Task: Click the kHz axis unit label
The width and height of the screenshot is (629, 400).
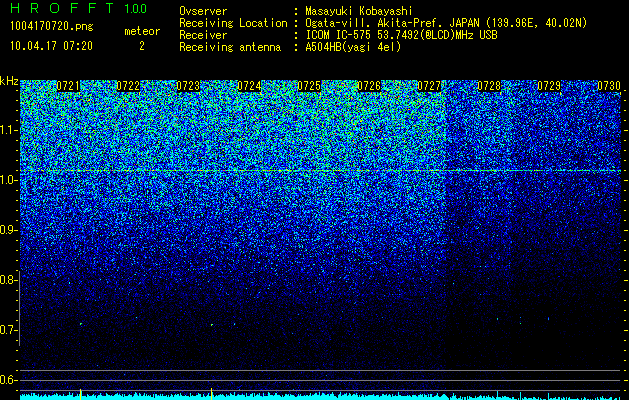Action: [x=9, y=81]
